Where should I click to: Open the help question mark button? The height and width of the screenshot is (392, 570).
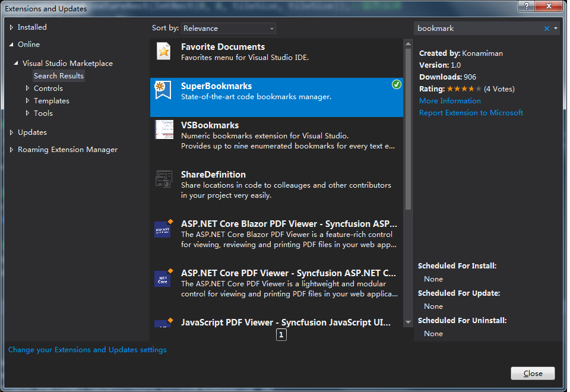(x=526, y=6)
